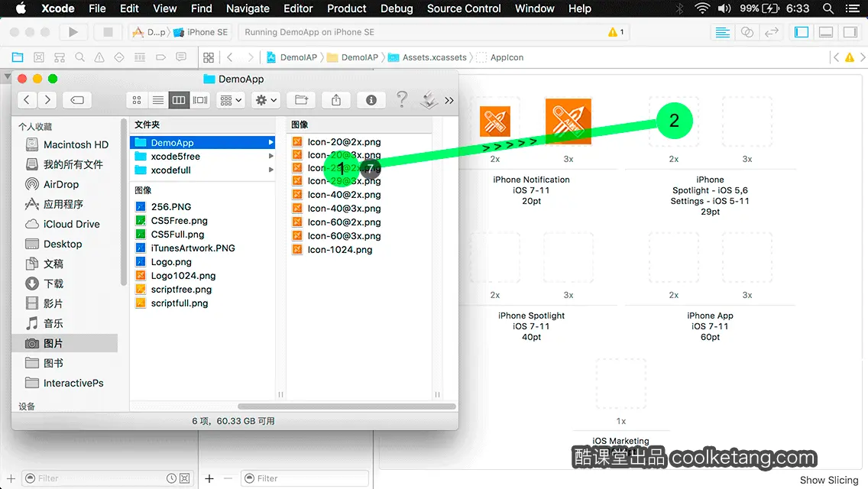Open the Apple menu
This screenshot has width=868, height=489.
click(21, 8)
